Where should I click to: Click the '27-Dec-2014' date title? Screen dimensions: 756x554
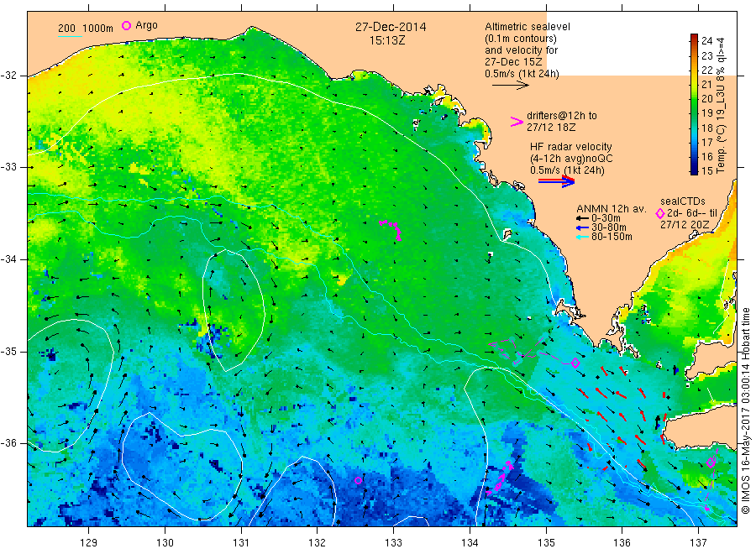tap(391, 27)
